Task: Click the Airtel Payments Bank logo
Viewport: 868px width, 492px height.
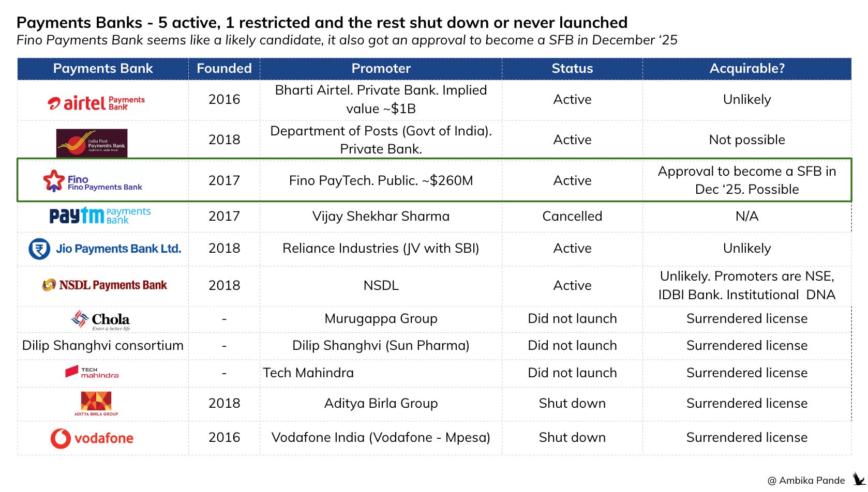Action: point(96,103)
